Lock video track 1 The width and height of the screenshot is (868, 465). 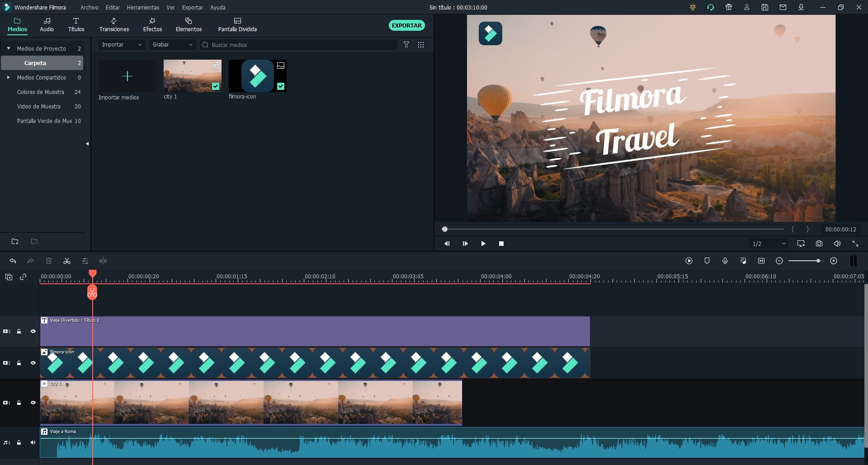19,403
